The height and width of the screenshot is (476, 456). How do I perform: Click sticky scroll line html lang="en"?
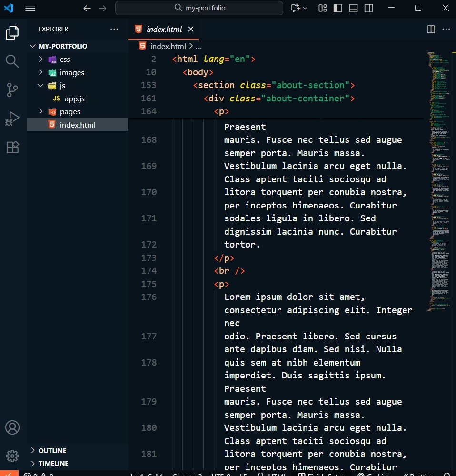214,59
